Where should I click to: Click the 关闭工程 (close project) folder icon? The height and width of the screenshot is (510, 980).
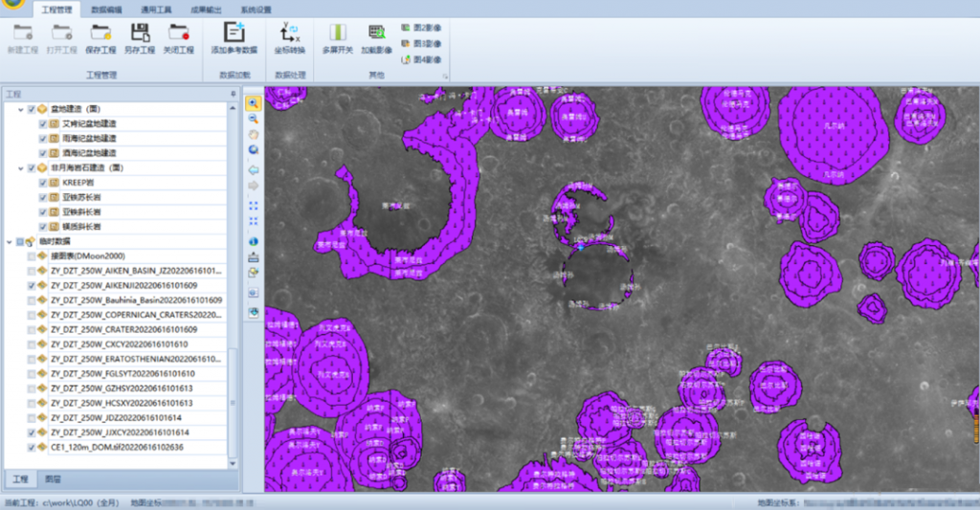(179, 32)
